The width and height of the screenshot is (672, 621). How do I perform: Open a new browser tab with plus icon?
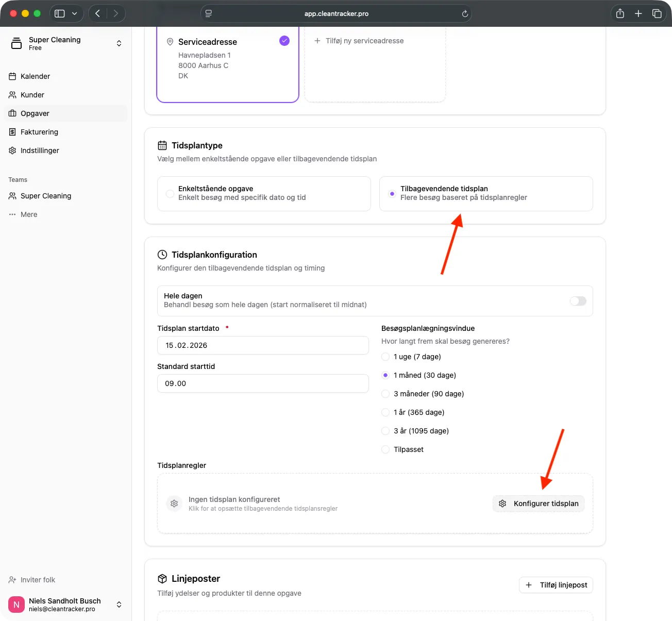pos(638,13)
